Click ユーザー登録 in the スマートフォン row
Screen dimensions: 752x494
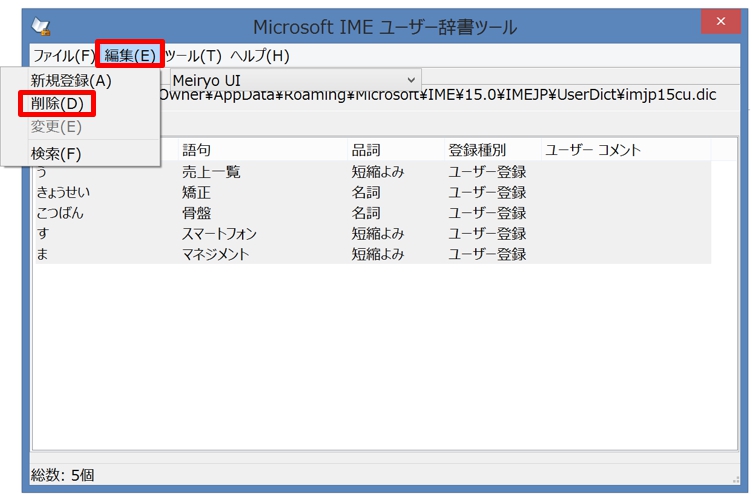pos(487,234)
